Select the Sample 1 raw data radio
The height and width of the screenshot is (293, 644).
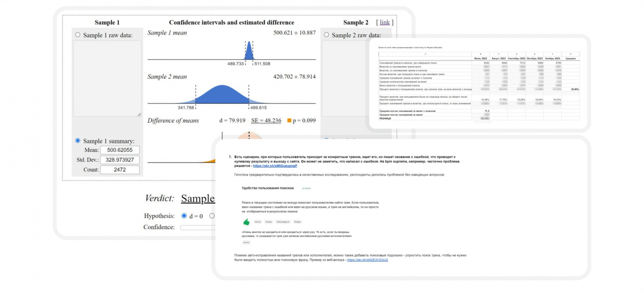[x=78, y=35]
